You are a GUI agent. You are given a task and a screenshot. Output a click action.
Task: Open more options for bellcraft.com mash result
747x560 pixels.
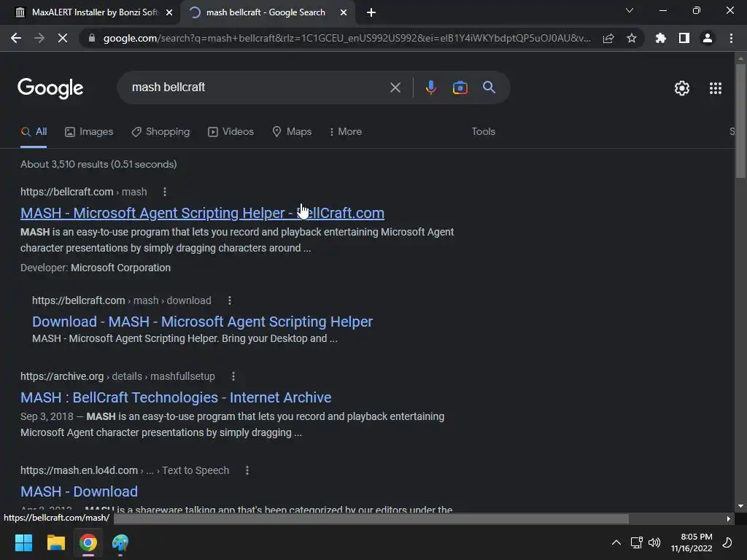(x=165, y=192)
